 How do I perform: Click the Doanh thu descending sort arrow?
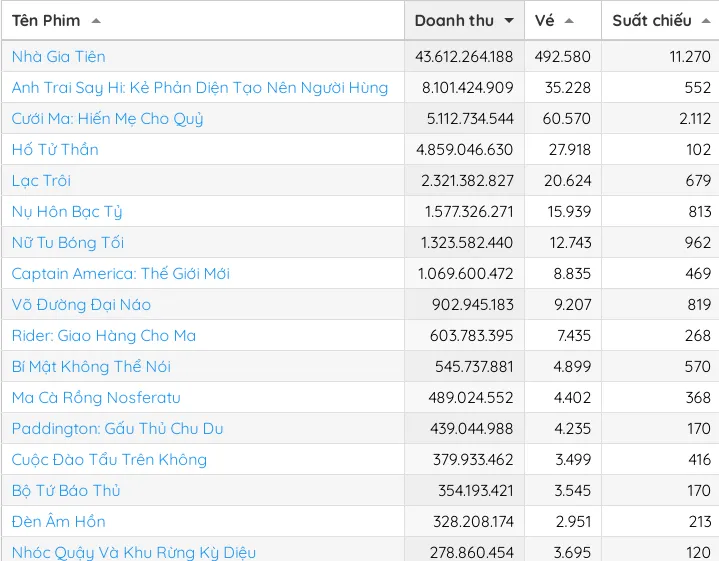click(x=509, y=21)
